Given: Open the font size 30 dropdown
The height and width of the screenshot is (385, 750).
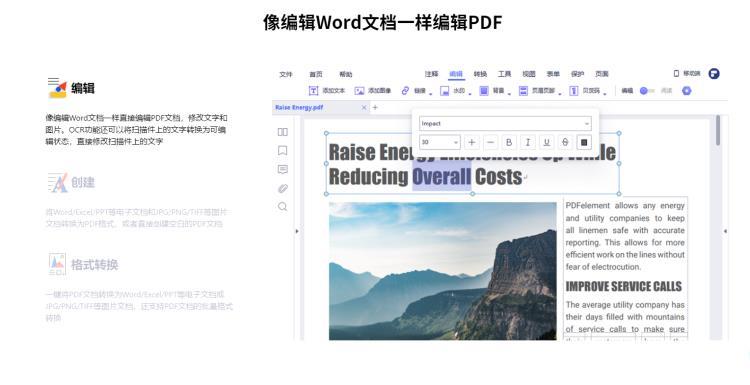Looking at the screenshot, I should [x=440, y=142].
